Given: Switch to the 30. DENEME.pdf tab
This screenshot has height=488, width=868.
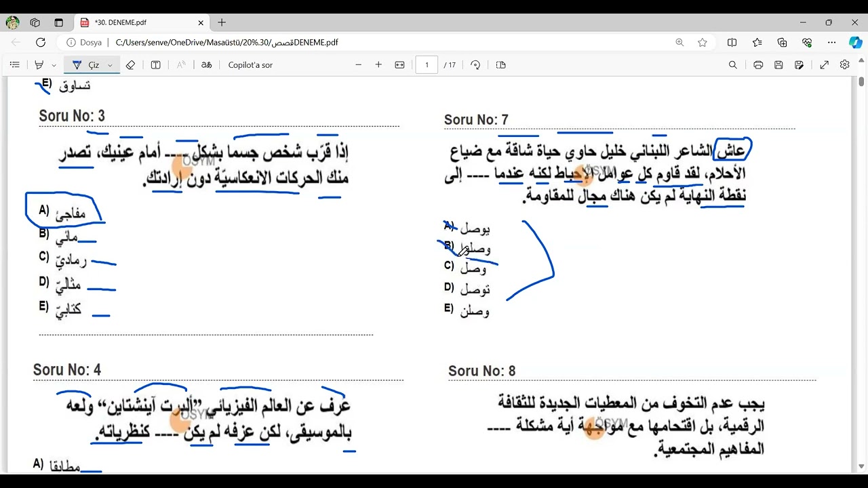Looking at the screenshot, I should click(x=141, y=22).
